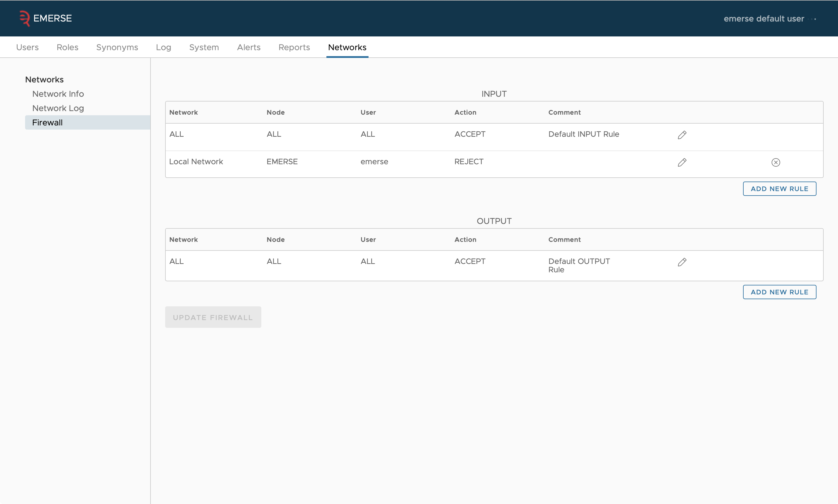
Task: Select the emerse user cell
Action: (374, 162)
